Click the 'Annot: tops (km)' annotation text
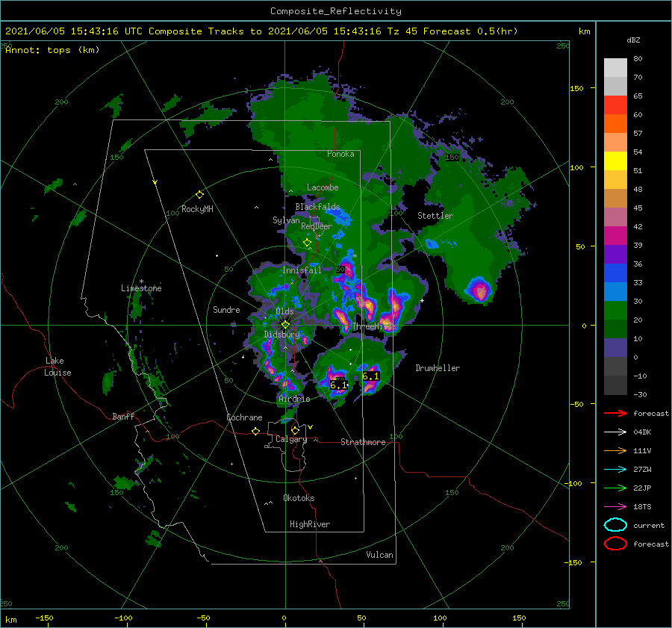The width and height of the screenshot is (672, 628). click(x=52, y=50)
